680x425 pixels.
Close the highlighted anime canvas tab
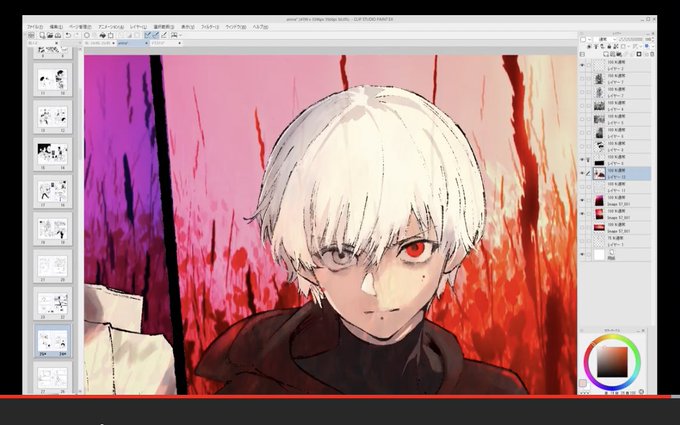[x=146, y=43]
